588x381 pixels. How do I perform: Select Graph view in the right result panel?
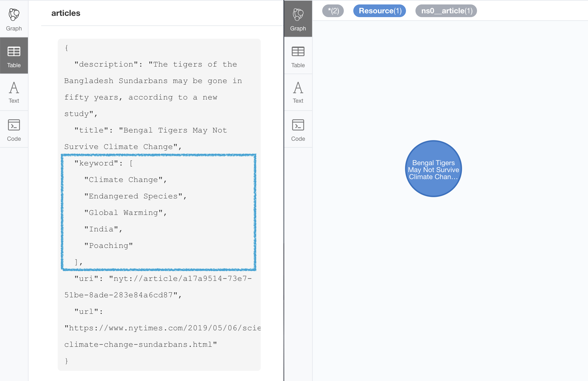click(298, 19)
